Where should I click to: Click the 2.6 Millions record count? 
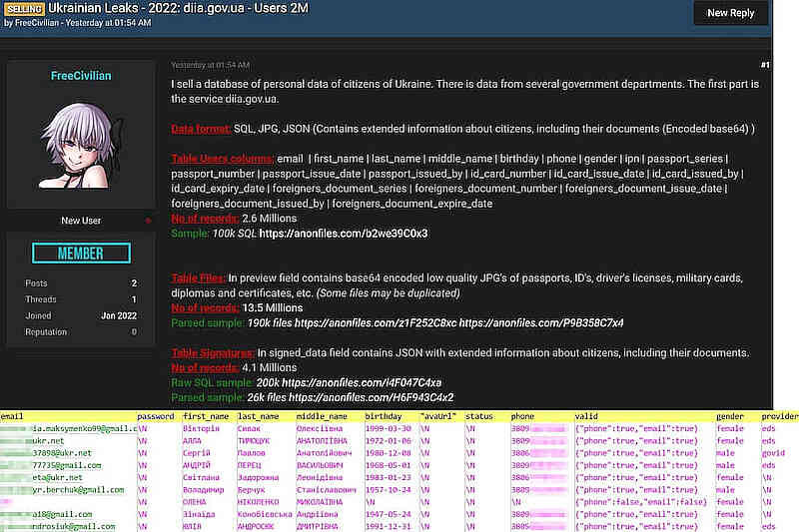point(269,219)
